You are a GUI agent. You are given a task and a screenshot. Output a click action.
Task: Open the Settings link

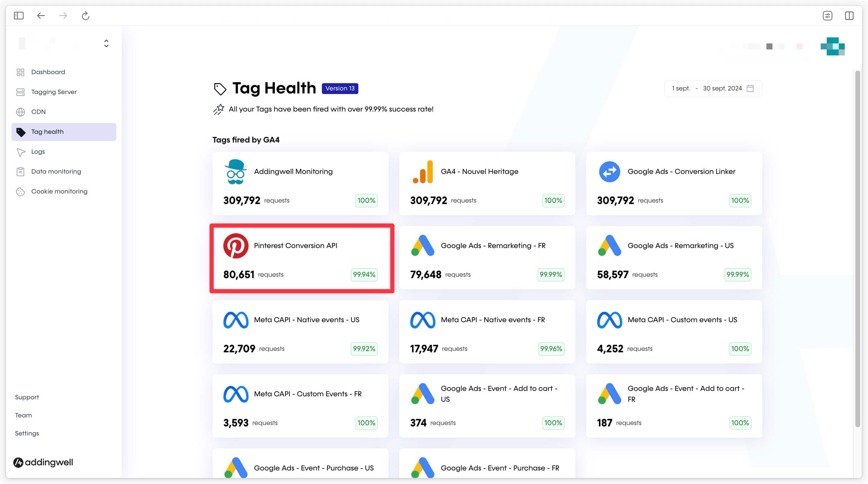[27, 433]
